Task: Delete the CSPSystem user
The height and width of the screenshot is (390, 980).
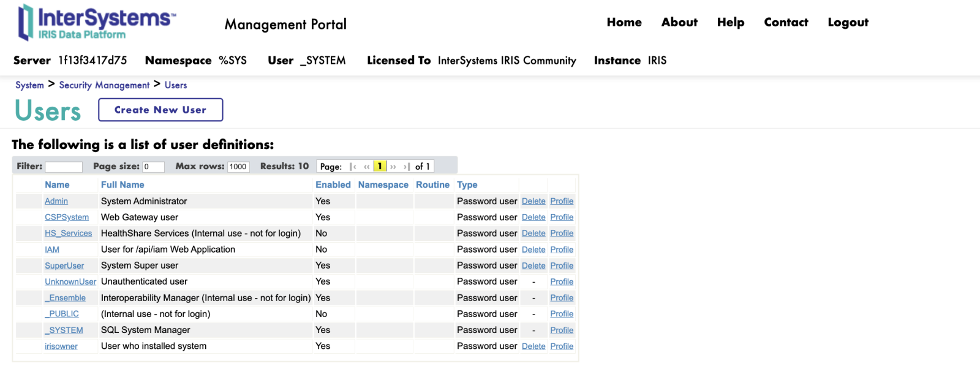Action: click(533, 217)
